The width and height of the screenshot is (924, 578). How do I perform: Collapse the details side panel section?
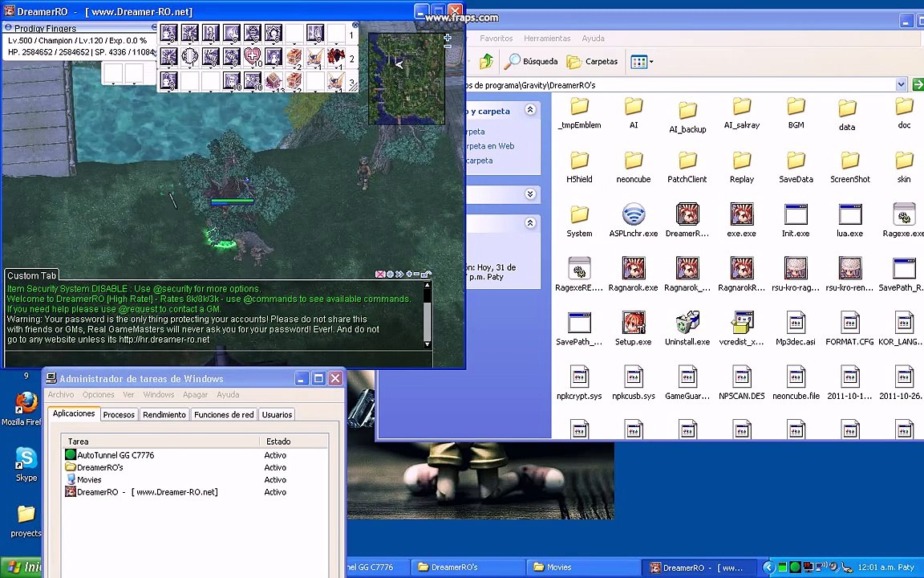coord(530,222)
